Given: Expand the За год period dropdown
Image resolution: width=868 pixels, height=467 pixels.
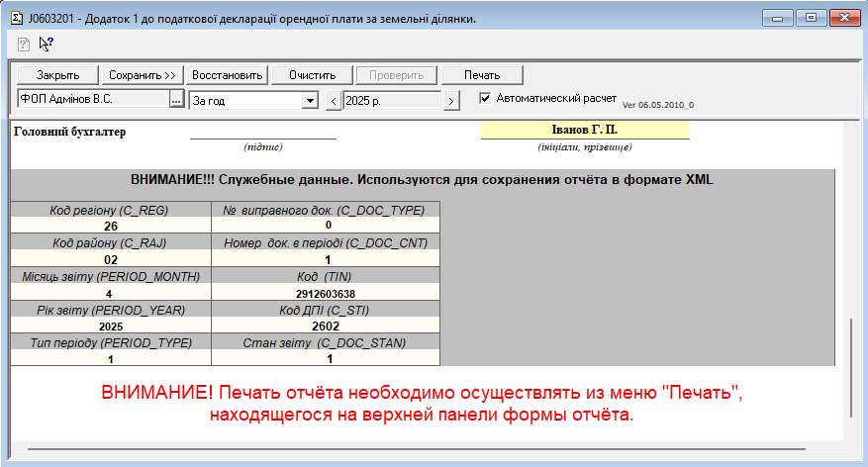Looking at the screenshot, I should pos(309,100).
